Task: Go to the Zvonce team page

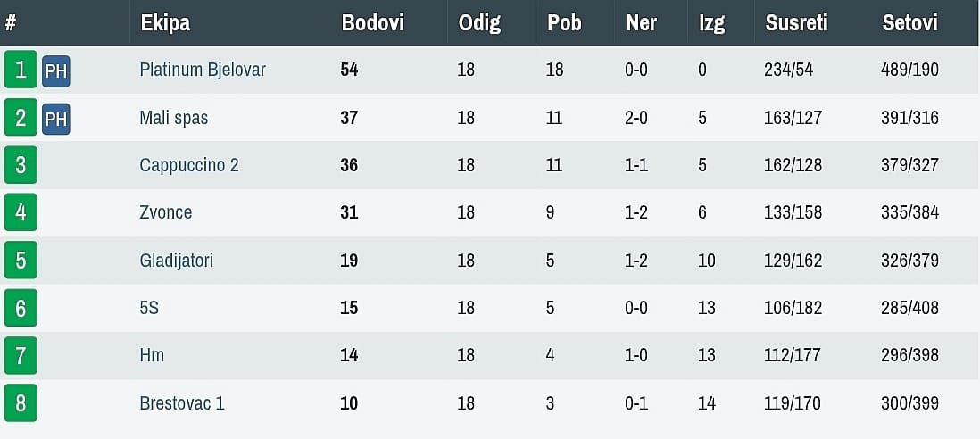Action: (166, 212)
